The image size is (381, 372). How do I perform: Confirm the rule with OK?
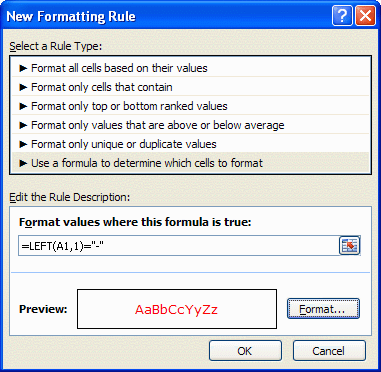[245, 351]
